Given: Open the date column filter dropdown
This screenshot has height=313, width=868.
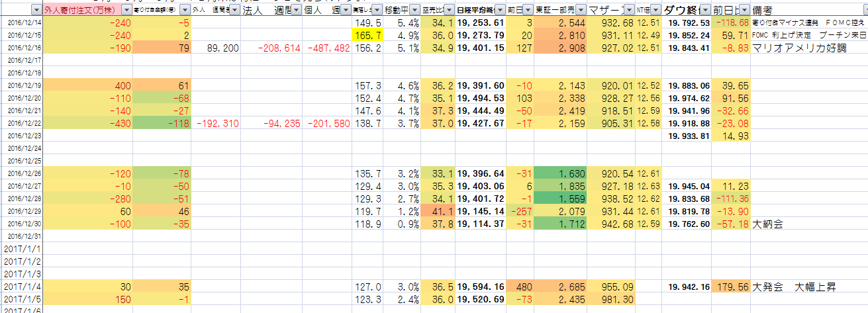Looking at the screenshot, I should click(35, 11).
